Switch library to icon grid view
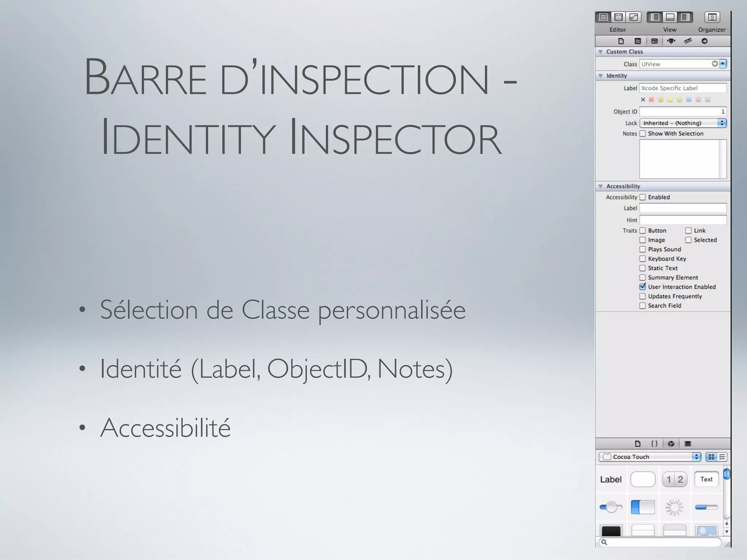This screenshot has width=747, height=560. (x=711, y=457)
